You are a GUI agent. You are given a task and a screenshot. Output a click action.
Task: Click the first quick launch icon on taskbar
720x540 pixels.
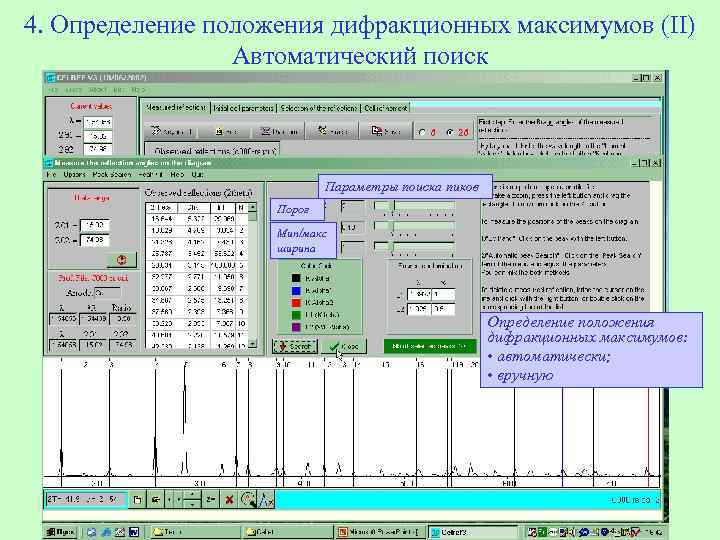pyautogui.click(x=91, y=532)
